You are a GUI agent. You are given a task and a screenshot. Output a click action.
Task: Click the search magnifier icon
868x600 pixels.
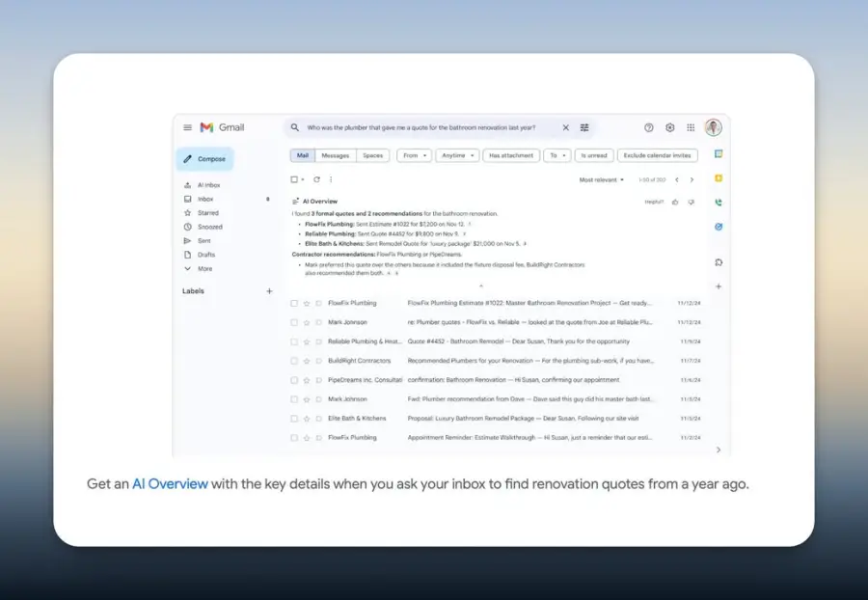click(x=295, y=127)
